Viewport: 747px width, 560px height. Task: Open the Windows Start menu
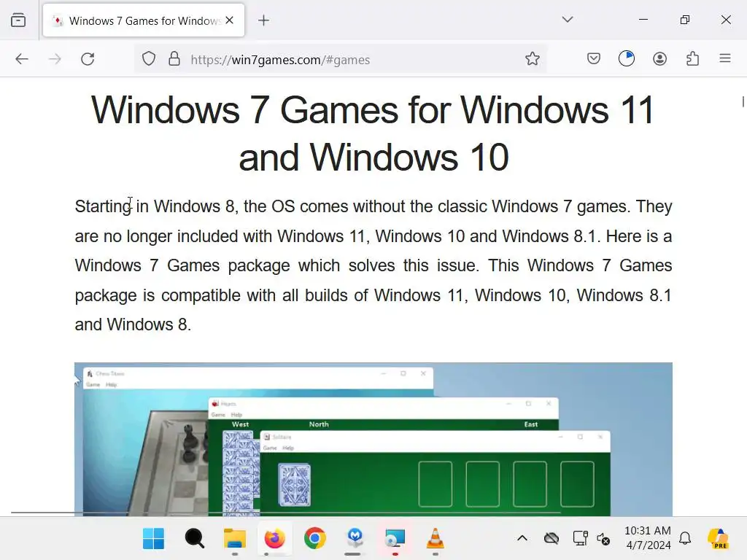click(x=153, y=539)
